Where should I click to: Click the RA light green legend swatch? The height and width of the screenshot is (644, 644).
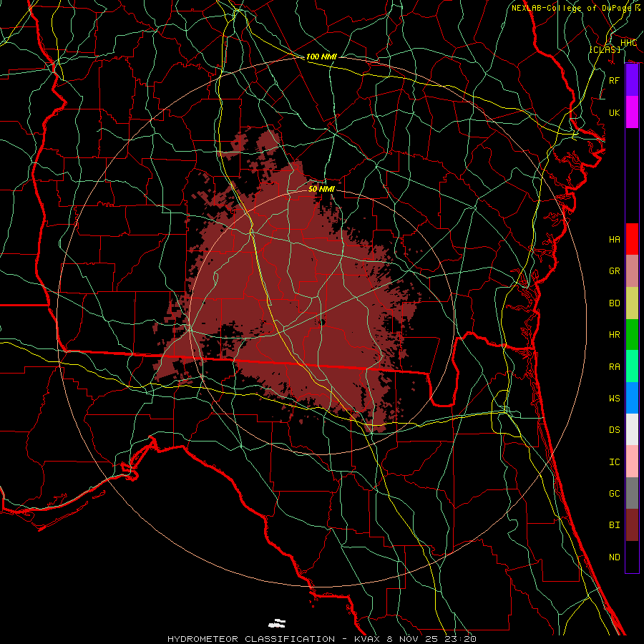[x=632, y=366]
